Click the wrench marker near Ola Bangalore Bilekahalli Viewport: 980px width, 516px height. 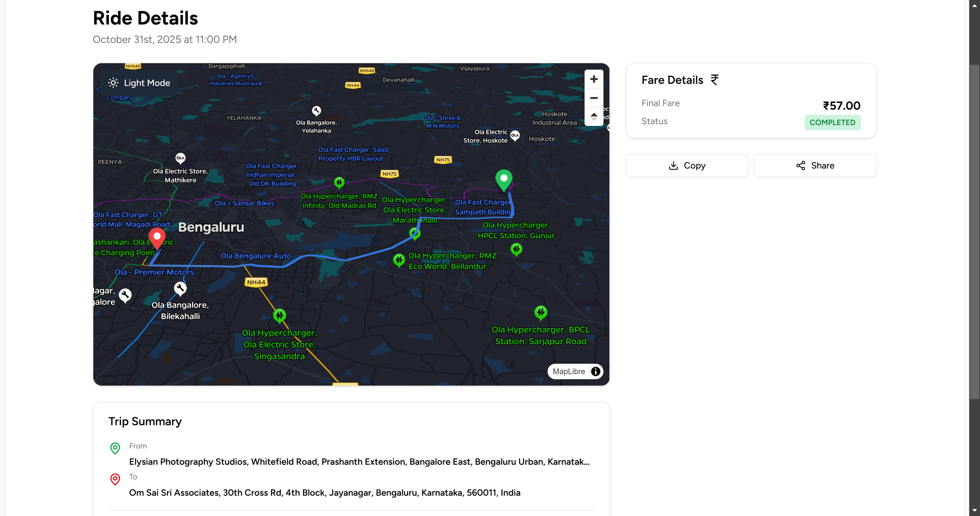coord(180,288)
